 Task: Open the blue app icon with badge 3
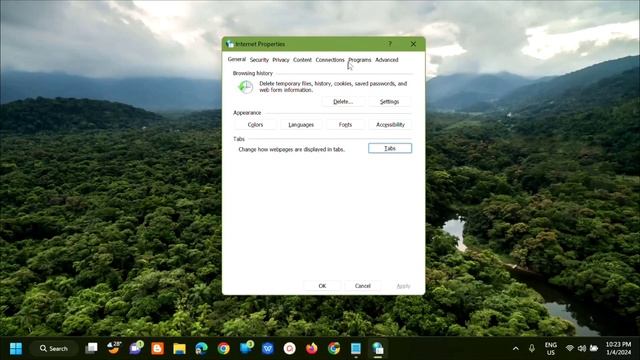[x=246, y=348]
